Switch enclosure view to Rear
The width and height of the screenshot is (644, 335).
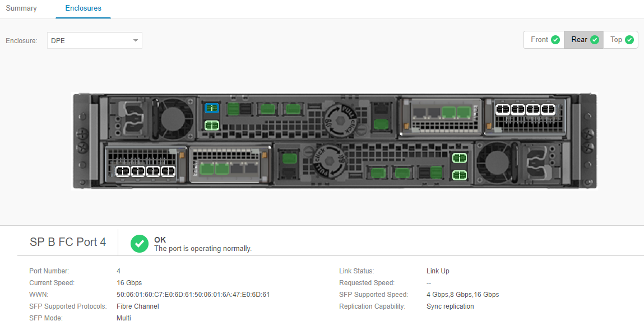pyautogui.click(x=583, y=40)
